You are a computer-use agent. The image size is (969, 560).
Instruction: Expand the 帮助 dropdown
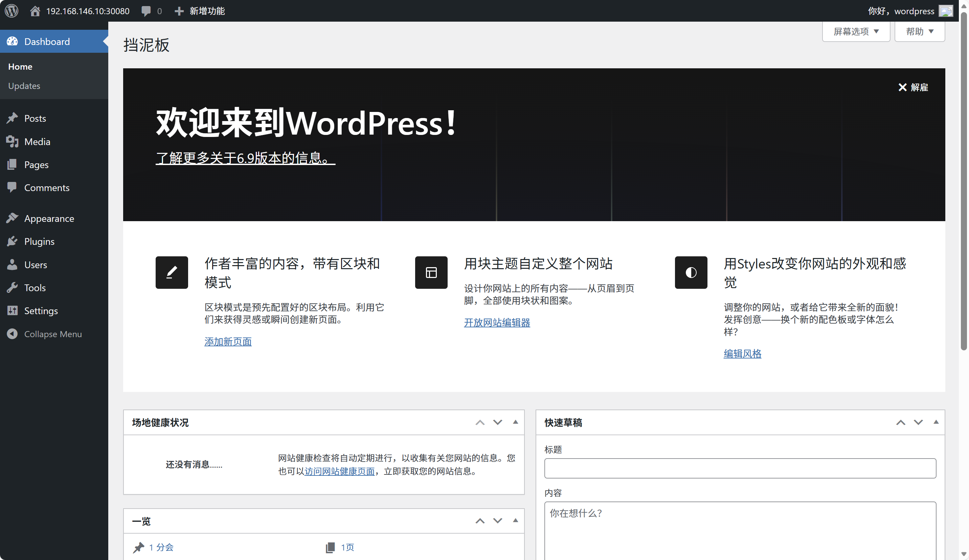coord(919,31)
